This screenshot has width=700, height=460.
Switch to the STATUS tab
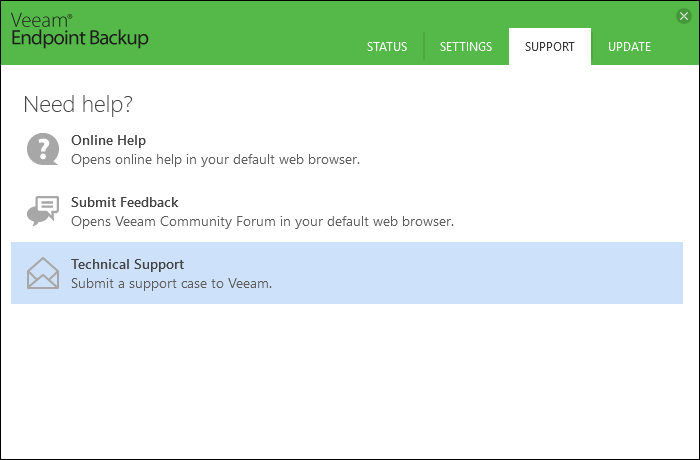click(x=387, y=46)
